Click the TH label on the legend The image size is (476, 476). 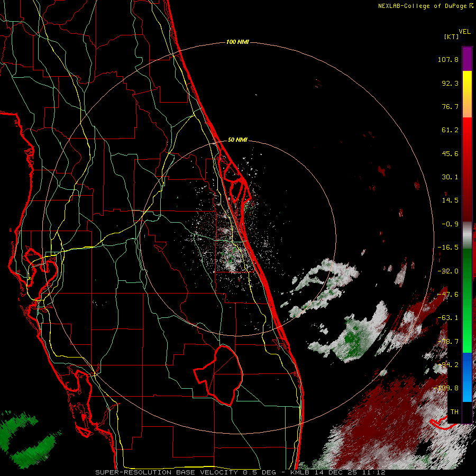click(x=454, y=411)
